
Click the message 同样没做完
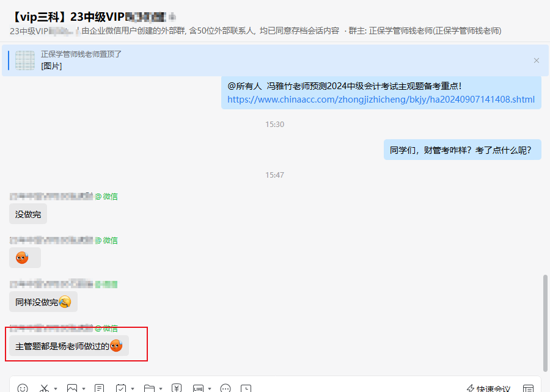pos(43,302)
